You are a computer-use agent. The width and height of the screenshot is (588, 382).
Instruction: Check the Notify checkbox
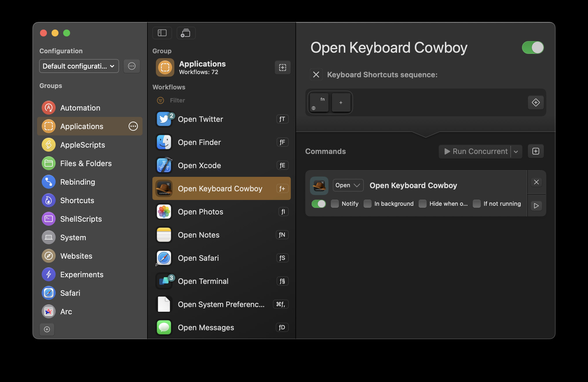coord(335,204)
